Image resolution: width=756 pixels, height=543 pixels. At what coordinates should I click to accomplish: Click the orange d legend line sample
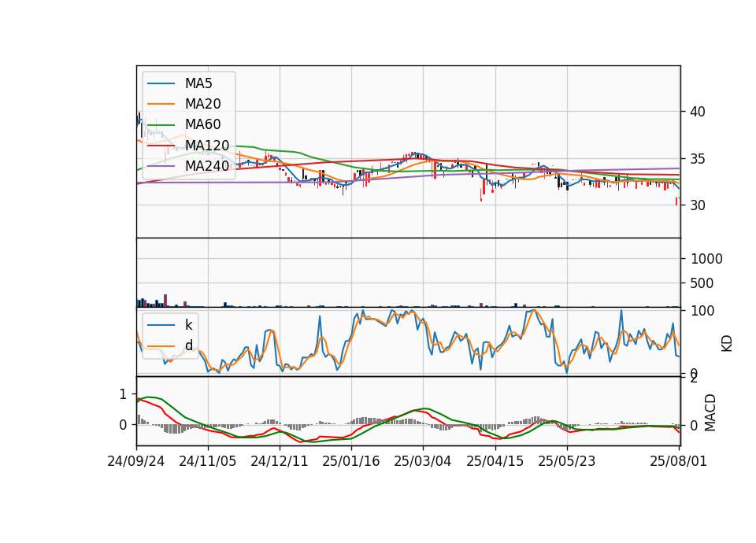(161, 346)
